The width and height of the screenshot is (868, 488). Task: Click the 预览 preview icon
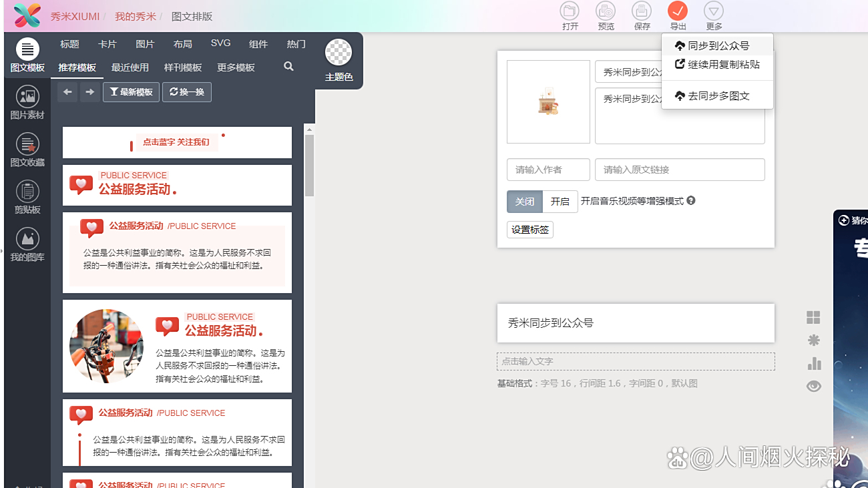[x=606, y=11]
